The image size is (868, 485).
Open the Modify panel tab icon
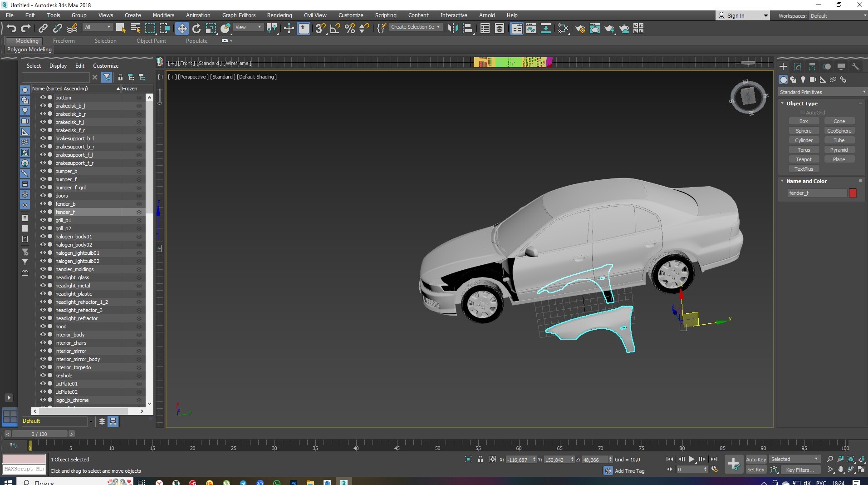(x=797, y=67)
